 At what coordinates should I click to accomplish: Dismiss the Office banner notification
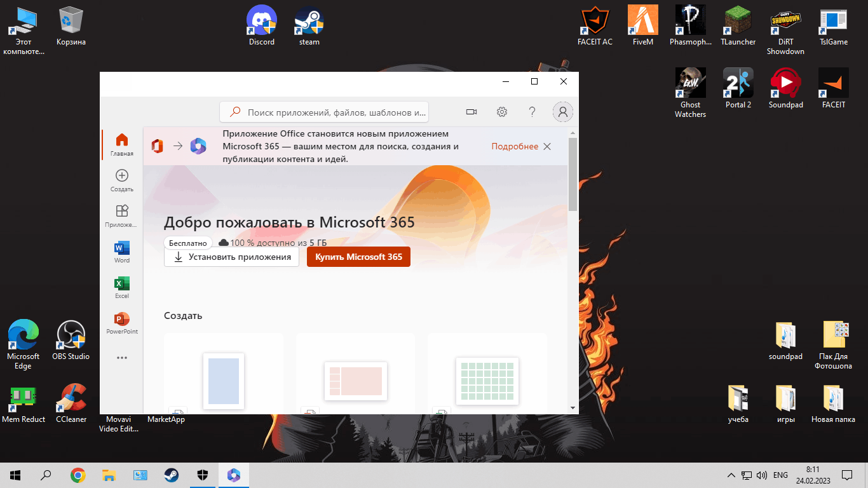[x=547, y=146]
